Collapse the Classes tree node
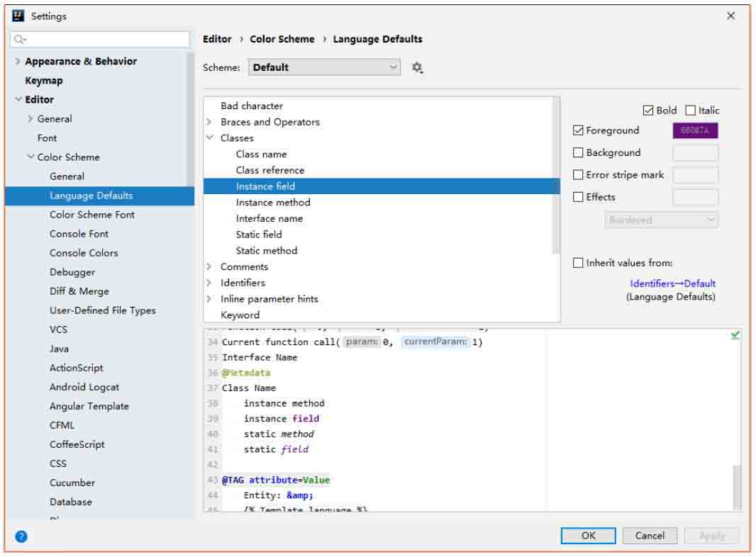The width and height of the screenshot is (756, 557). click(x=210, y=138)
